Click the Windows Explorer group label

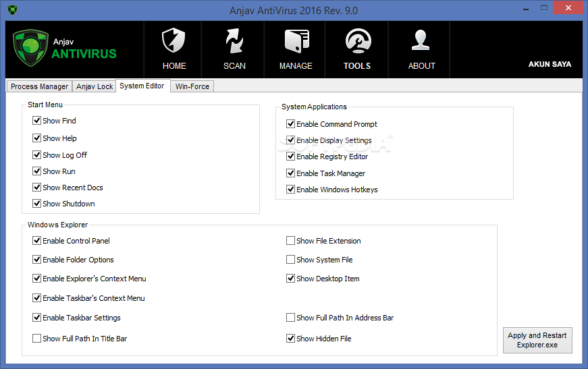pyautogui.click(x=57, y=225)
